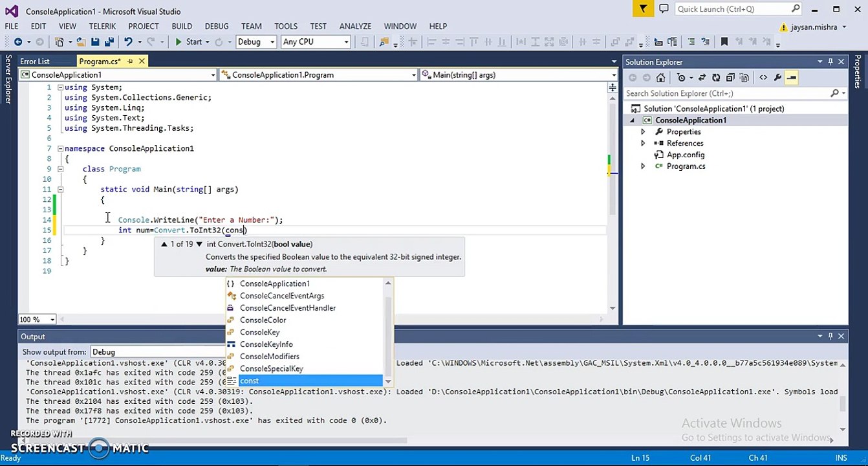Viewport: 868px width, 466px height.
Task: Click the Pending Changes Filter icon in Solution Explorer
Action: click(x=680, y=78)
